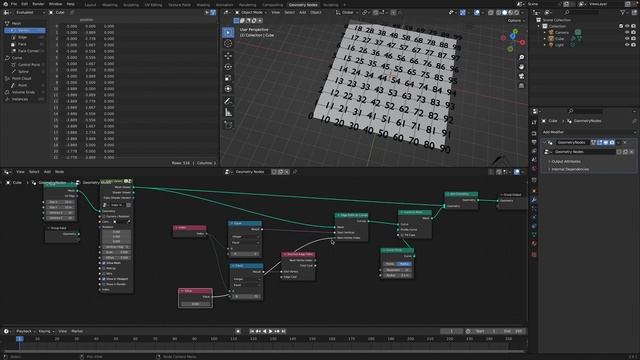Click the Blender logo icon
Screen dimensions: 640x360
pos(5,4)
